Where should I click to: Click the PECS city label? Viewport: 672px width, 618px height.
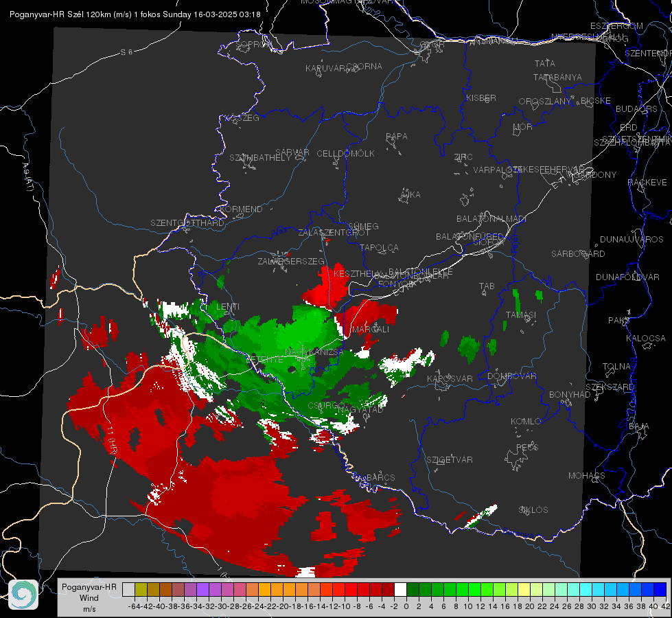(x=526, y=447)
